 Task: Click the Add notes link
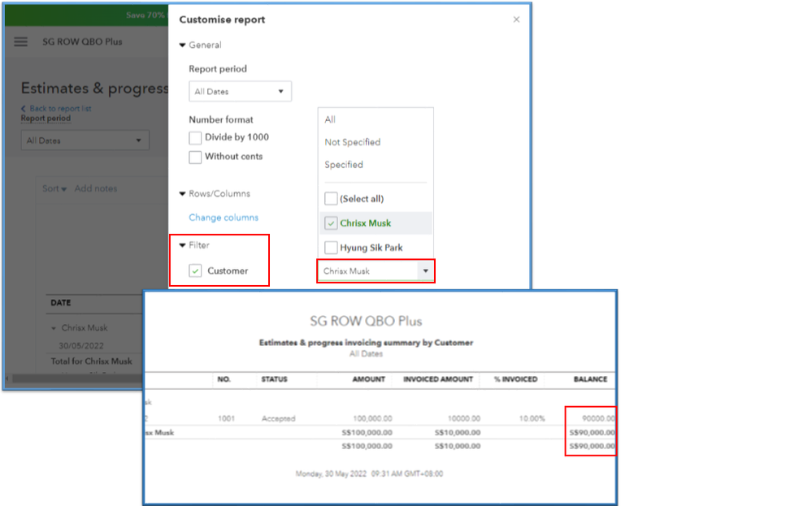coord(96,189)
